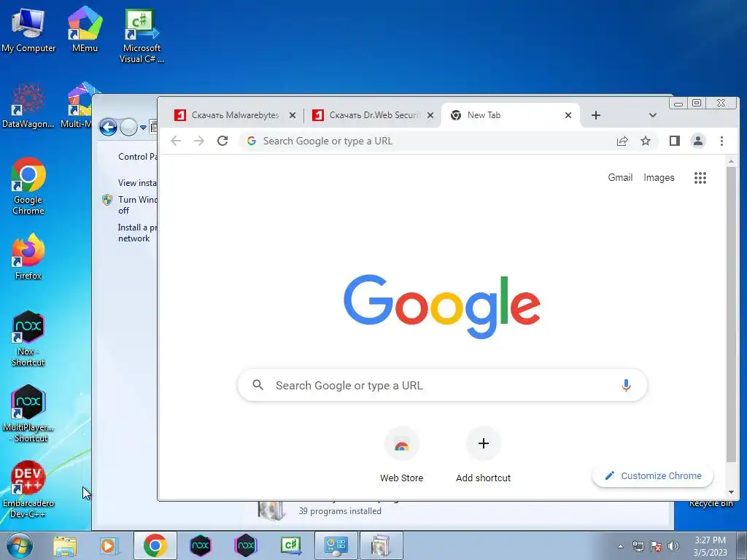
Task: Click View installed updates link
Action: click(x=138, y=183)
